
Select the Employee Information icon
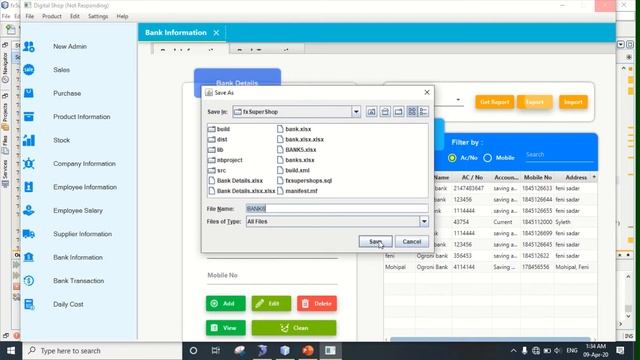pyautogui.click(x=29, y=187)
